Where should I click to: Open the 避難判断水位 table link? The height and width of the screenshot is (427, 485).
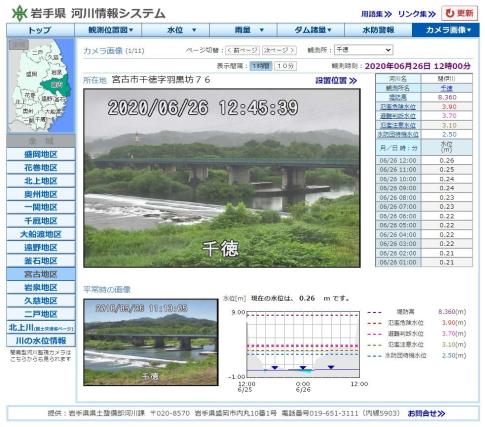coord(398,116)
